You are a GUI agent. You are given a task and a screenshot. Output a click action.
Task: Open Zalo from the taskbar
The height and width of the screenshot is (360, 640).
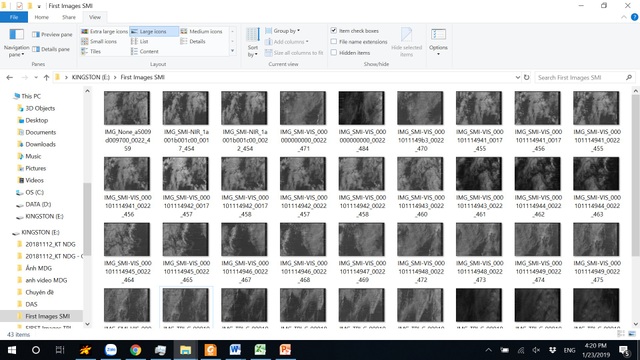[111, 350]
